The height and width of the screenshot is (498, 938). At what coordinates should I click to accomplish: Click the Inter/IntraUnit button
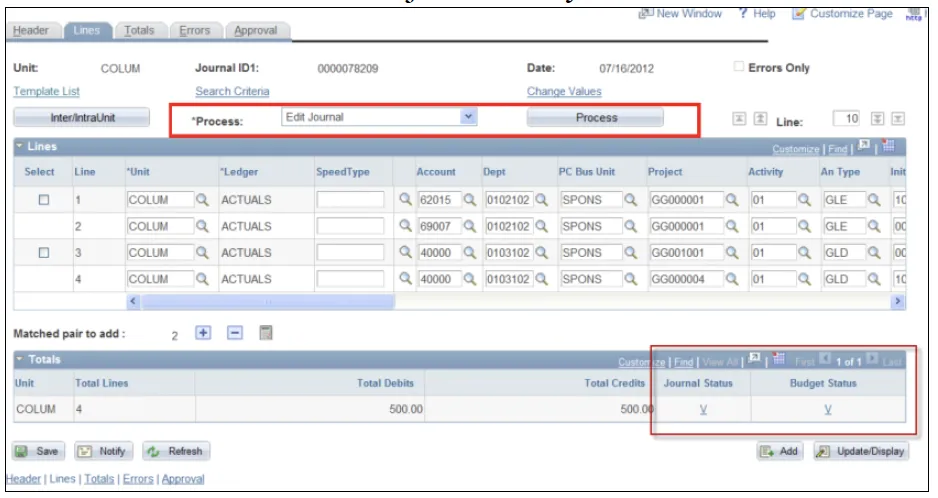(x=82, y=117)
